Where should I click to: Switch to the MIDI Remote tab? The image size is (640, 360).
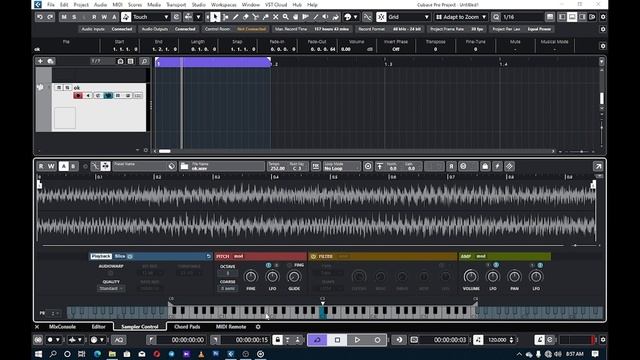coord(231,327)
